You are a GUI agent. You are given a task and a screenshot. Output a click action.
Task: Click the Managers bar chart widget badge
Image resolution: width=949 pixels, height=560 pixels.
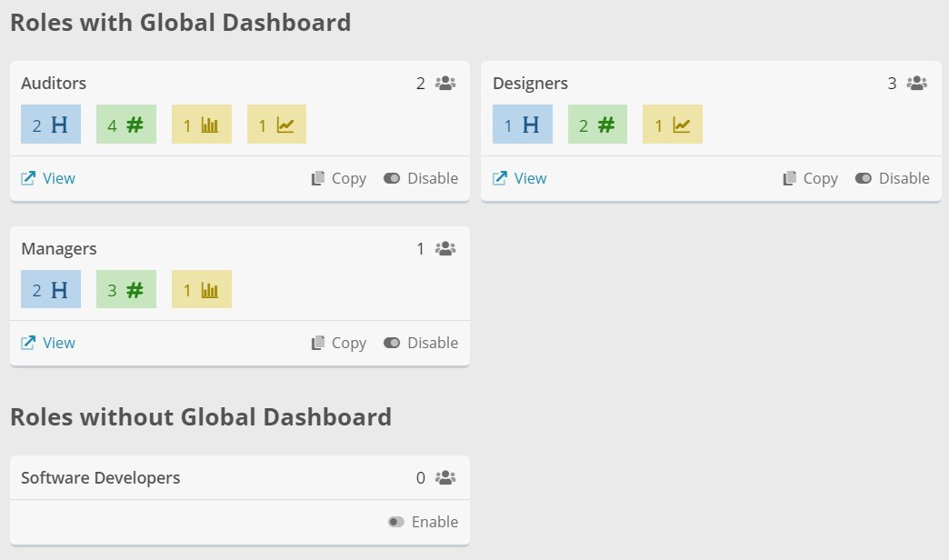(x=202, y=289)
